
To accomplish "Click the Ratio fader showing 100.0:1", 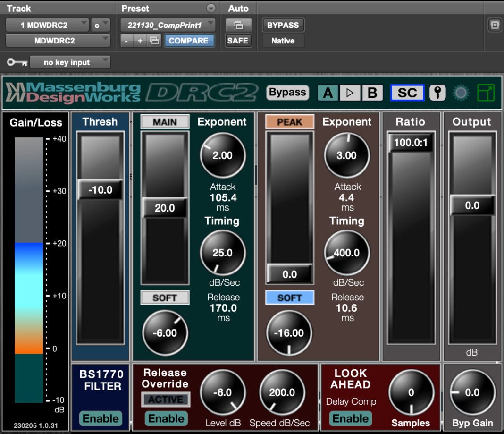I will [410, 143].
